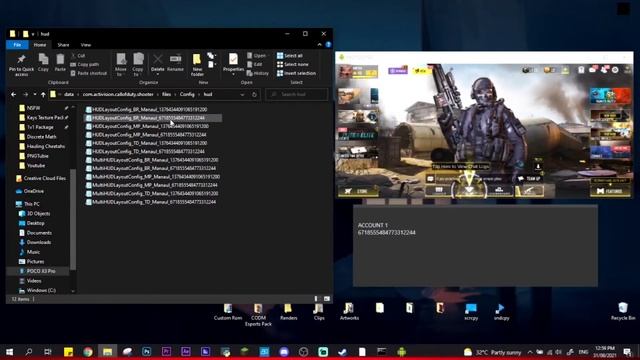Image resolution: width=640 pixels, height=360 pixels.
Task: Click files in the address breadcrumb
Action: tap(166, 94)
